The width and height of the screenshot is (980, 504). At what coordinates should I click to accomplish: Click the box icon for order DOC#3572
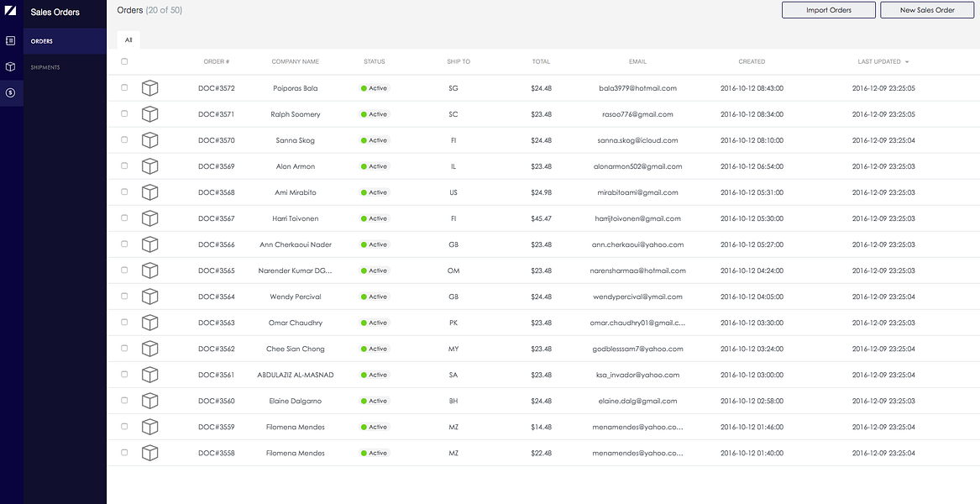click(149, 88)
